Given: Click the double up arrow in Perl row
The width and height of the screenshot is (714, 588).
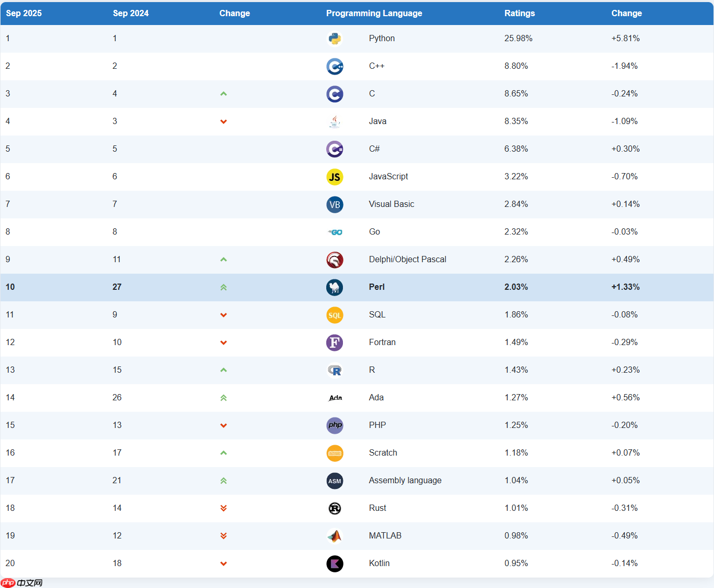Looking at the screenshot, I should (224, 287).
